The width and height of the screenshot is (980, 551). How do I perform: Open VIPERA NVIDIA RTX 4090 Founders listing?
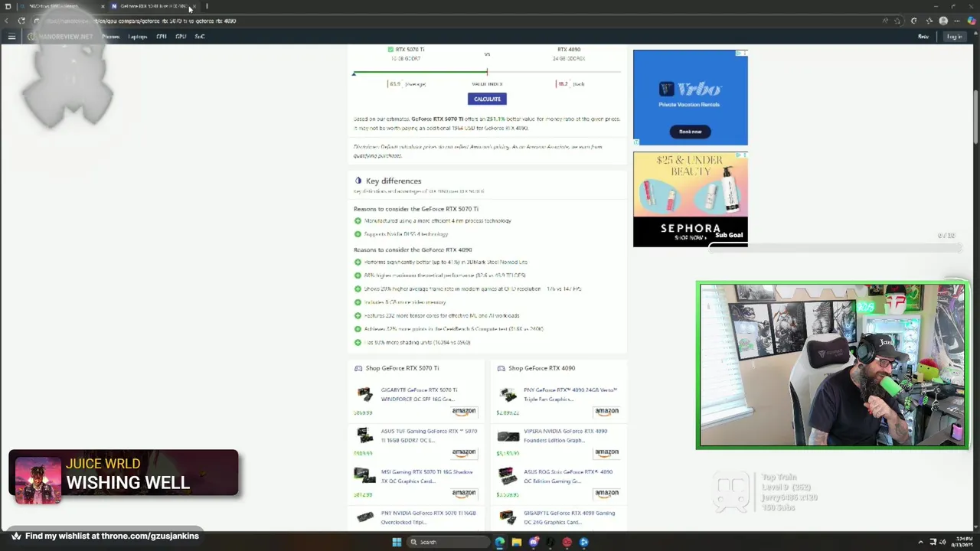point(565,435)
